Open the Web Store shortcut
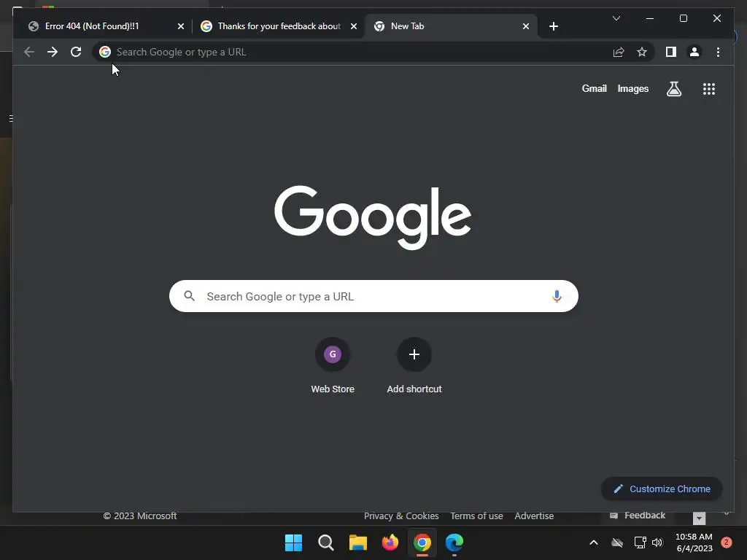 tap(333, 365)
